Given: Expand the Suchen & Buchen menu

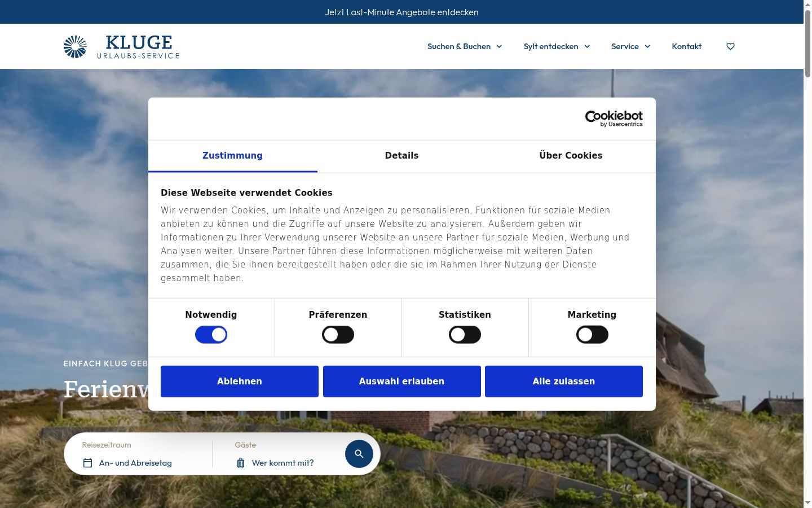Looking at the screenshot, I should coord(465,46).
